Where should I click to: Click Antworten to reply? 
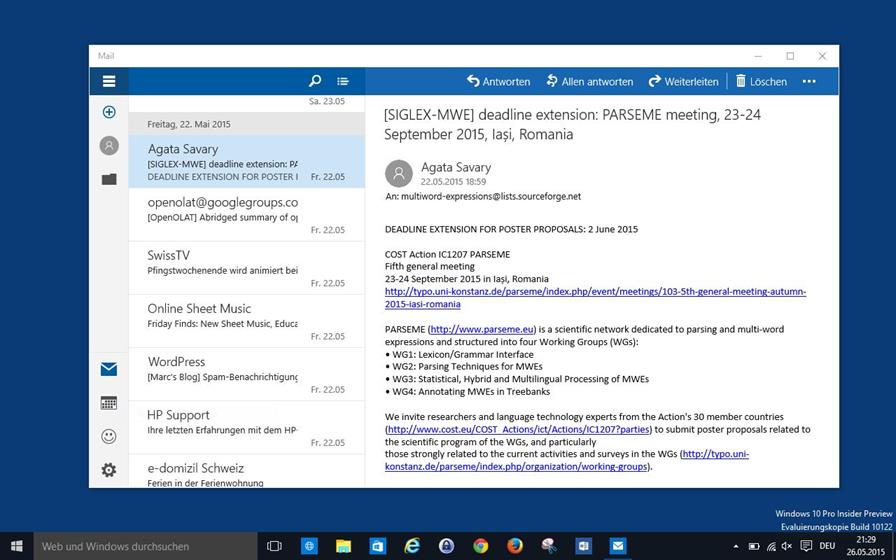click(498, 81)
